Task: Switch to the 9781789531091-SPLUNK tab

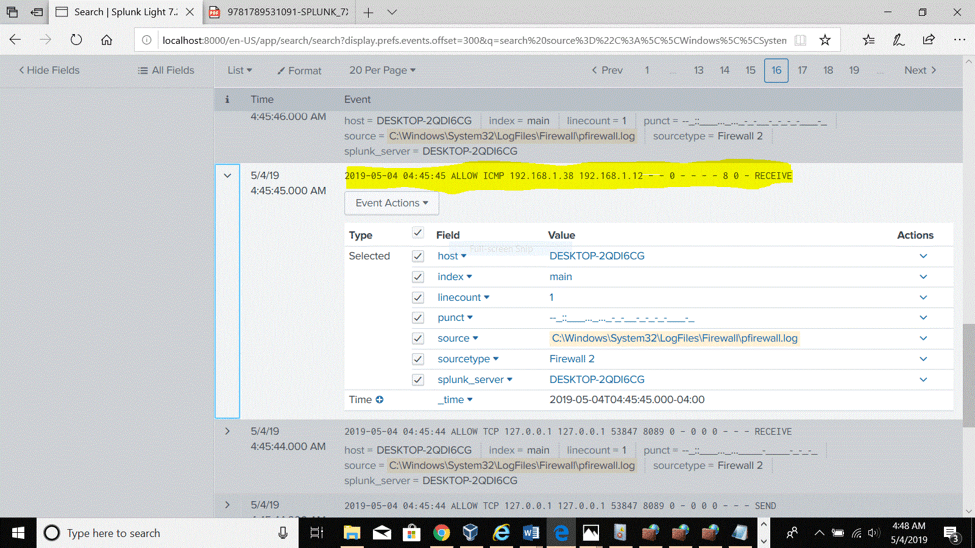Action: [x=280, y=12]
